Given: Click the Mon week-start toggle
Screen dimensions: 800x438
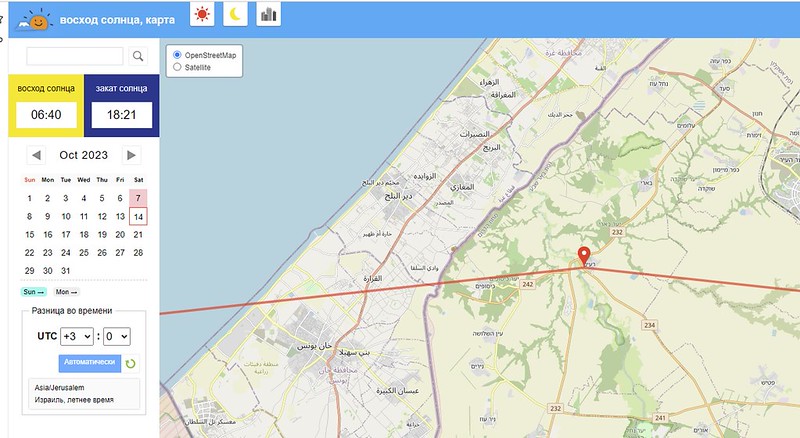Looking at the screenshot, I should [67, 292].
